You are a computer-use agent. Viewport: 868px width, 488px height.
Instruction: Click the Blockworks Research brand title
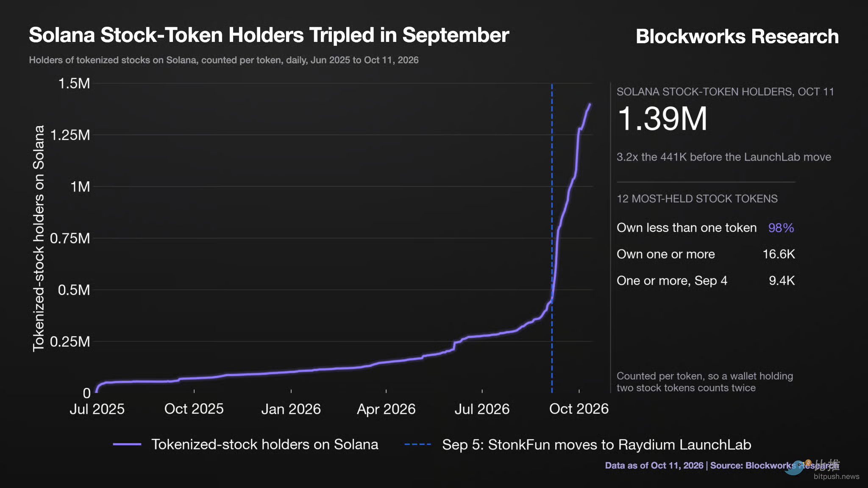pyautogui.click(x=737, y=36)
